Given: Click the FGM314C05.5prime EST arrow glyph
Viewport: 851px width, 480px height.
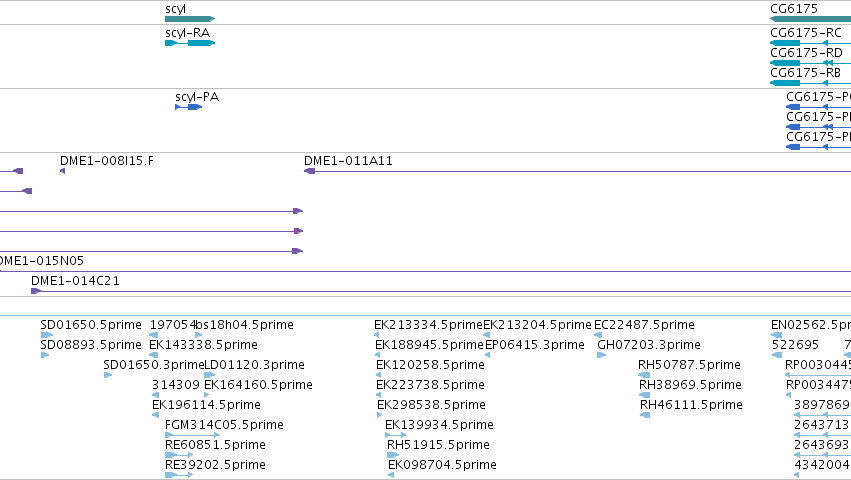Looking at the screenshot, I should click(192, 435).
